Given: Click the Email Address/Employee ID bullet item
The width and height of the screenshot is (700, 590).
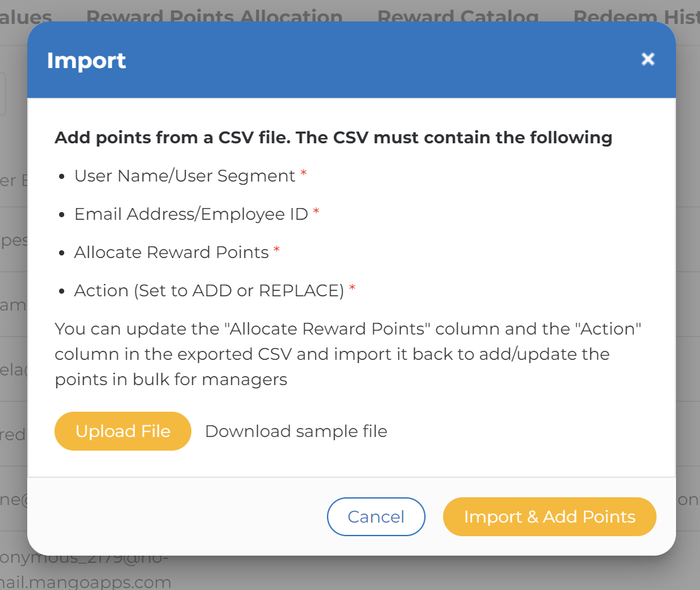Looking at the screenshot, I should [191, 214].
